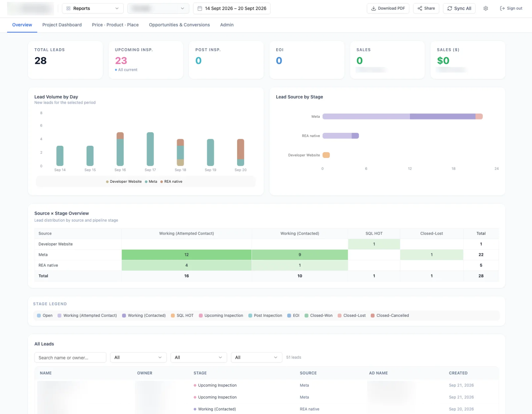Open the 14 Sept – 20 Sept date picker
The image size is (532, 414).
coord(232,8)
